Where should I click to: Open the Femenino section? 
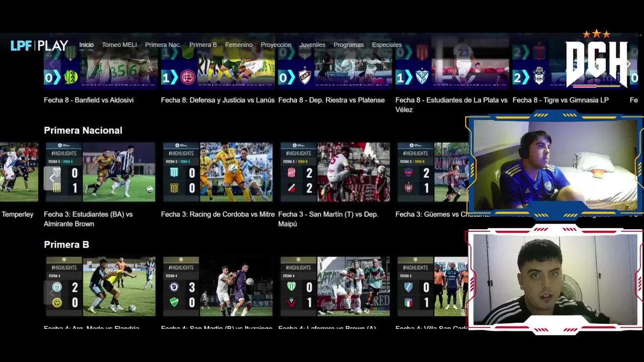(x=239, y=45)
